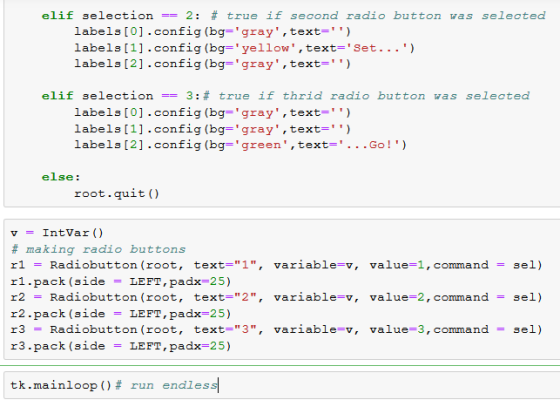Click the 'yellow' string literal
The height and width of the screenshot is (400, 560).
pos(265,48)
